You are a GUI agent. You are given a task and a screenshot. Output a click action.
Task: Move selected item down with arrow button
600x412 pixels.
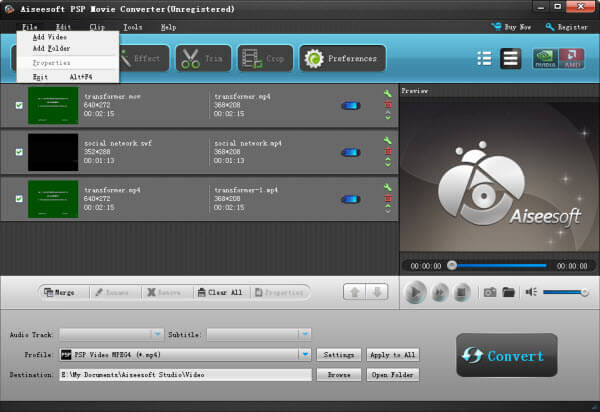(x=377, y=292)
